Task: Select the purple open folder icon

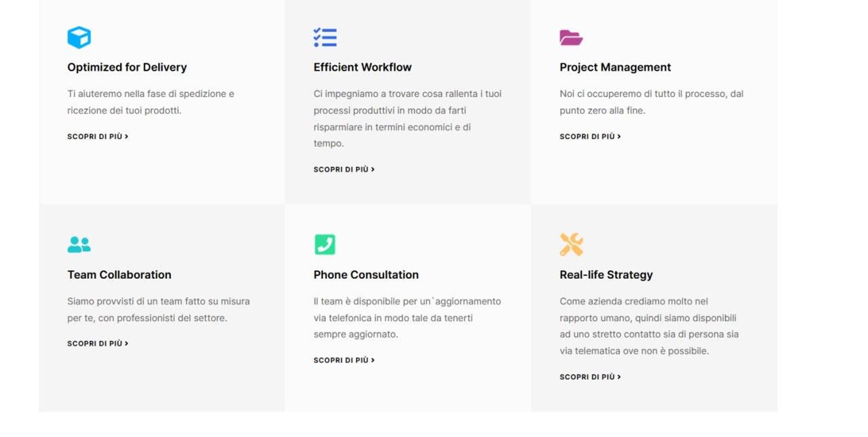Action: tap(571, 37)
